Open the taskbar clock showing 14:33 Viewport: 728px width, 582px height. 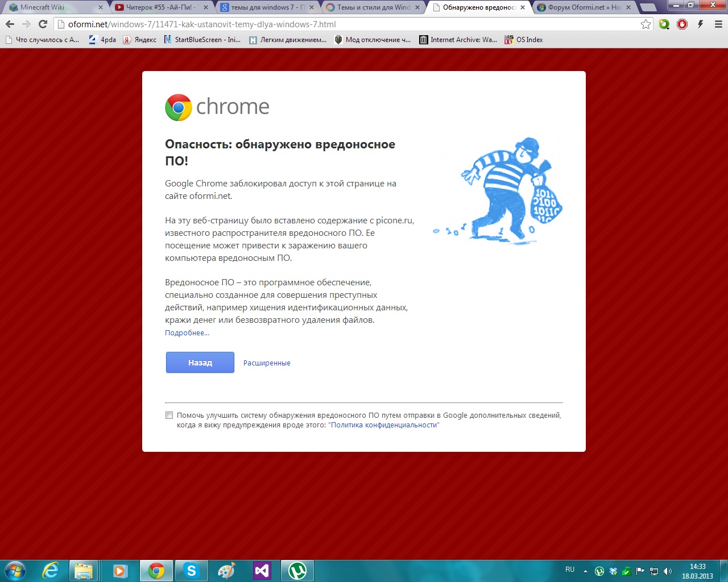[x=697, y=571]
